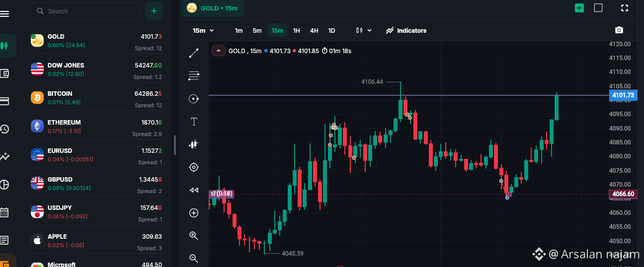Image resolution: width=644 pixels, height=267 pixels.
Task: Zoom out of the chart
Action: tap(194, 258)
